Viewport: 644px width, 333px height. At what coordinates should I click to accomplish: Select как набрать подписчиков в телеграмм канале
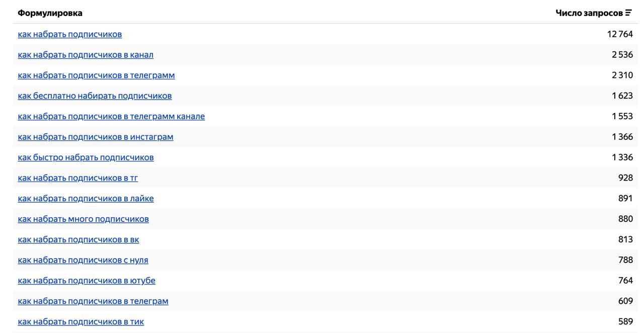tap(111, 117)
